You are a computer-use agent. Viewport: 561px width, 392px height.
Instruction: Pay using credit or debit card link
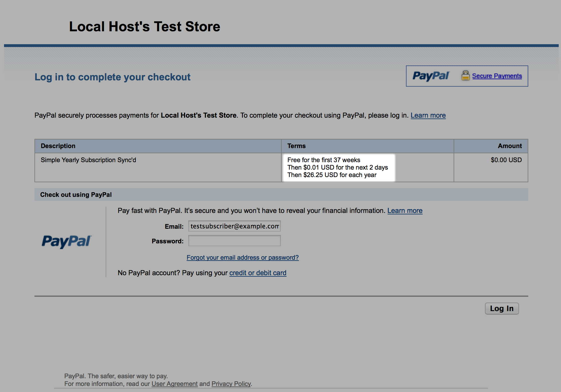click(x=258, y=273)
